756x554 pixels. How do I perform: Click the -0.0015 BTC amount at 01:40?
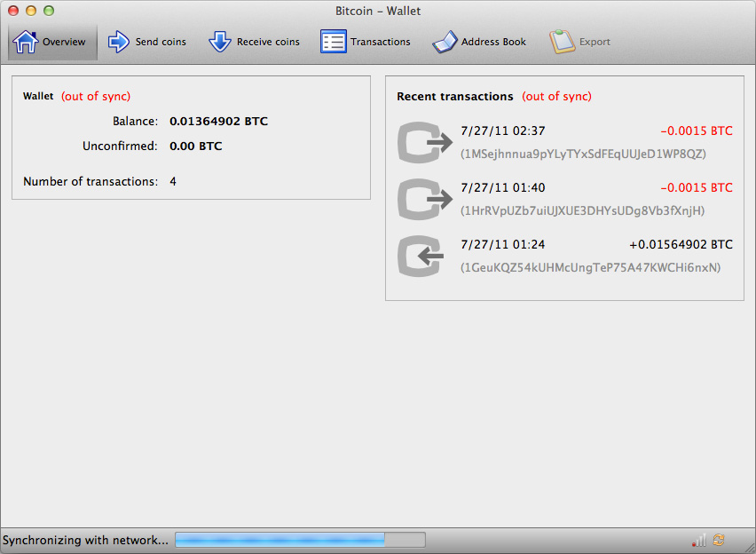coord(697,187)
